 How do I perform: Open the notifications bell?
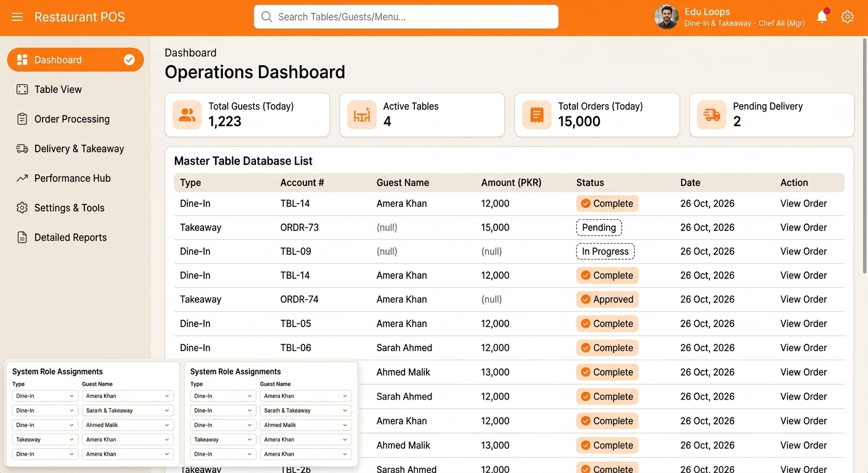tap(822, 17)
